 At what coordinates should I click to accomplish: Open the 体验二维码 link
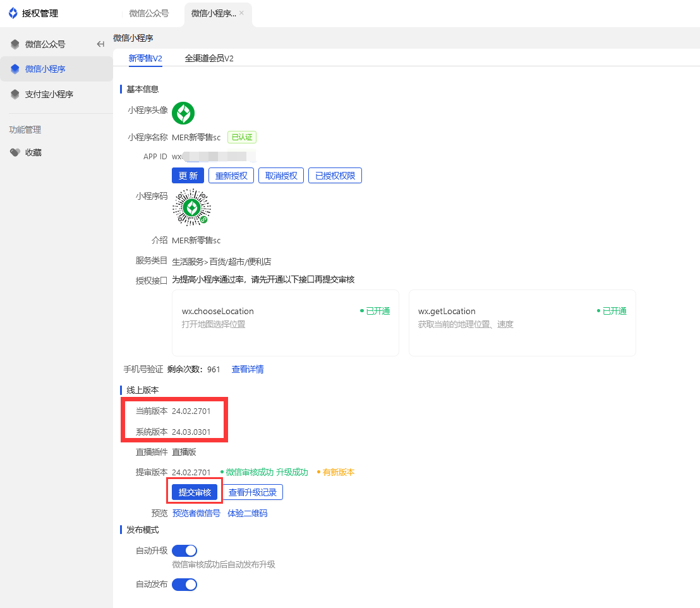(248, 513)
